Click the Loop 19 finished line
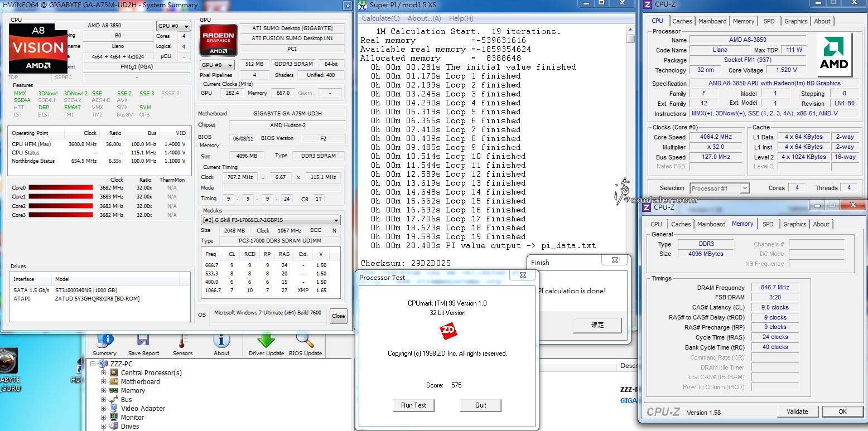This screenshot has width=868, height=431. 449,236
